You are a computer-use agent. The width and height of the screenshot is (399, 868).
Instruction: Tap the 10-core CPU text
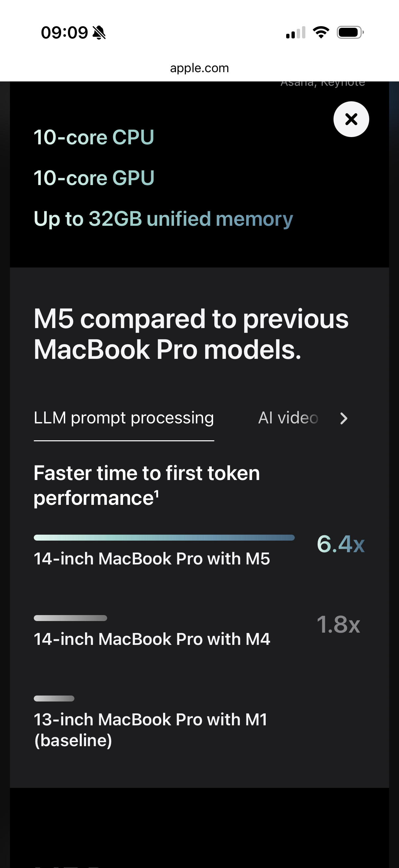[94, 137]
